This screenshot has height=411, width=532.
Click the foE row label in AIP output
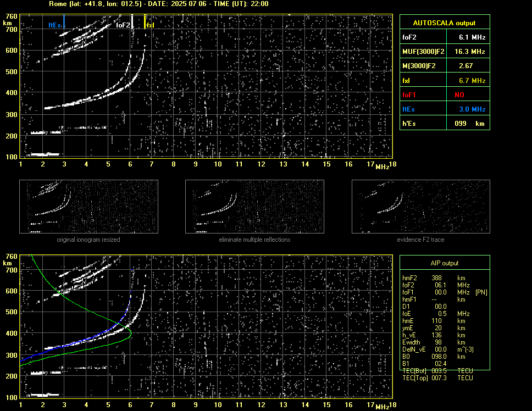407,314
